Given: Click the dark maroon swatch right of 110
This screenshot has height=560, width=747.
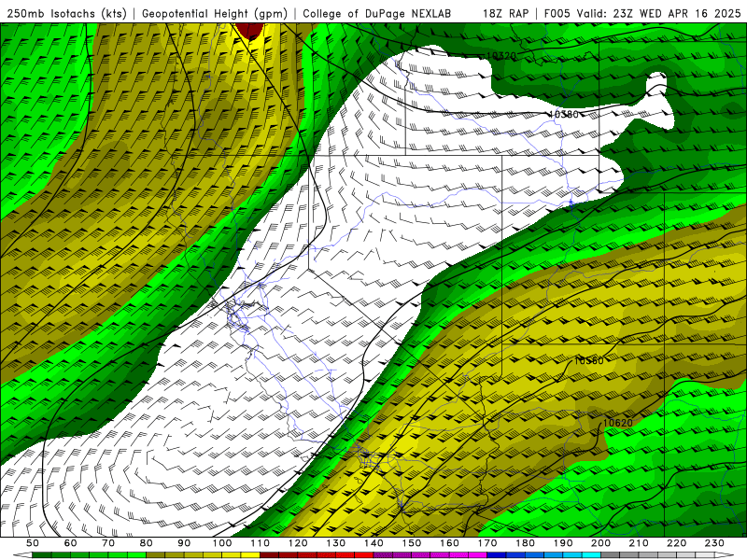Looking at the screenshot, I should tap(269, 555).
